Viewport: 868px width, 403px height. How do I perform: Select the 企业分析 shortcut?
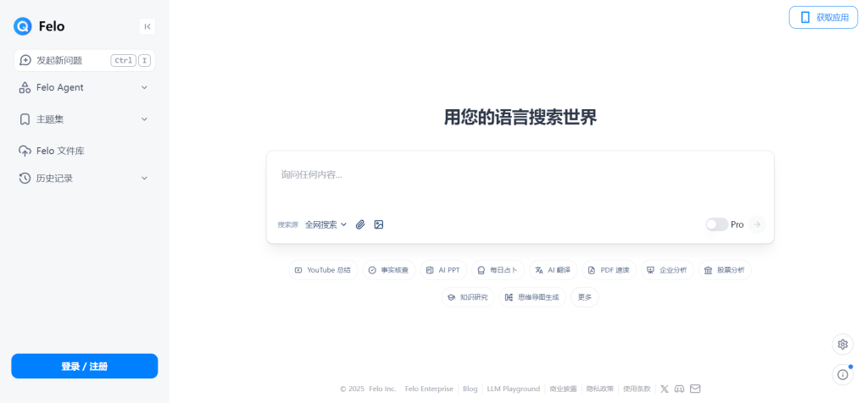coord(668,270)
